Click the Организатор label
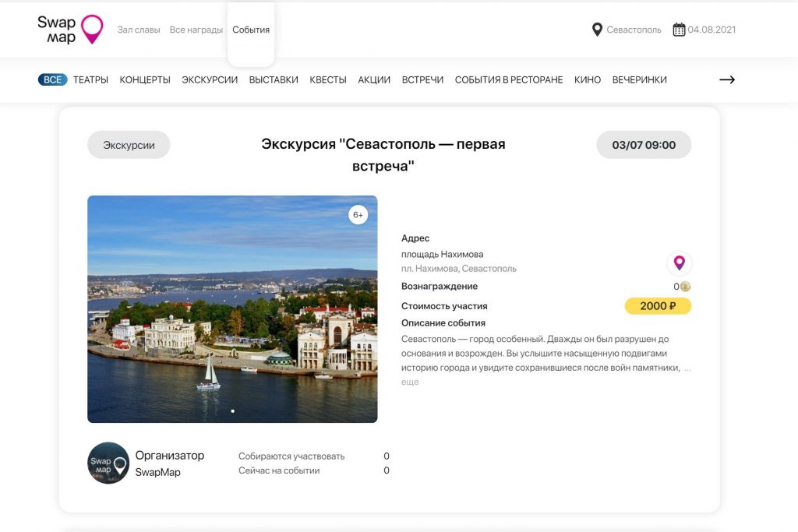Screen dimensions: 798x532 tap(169, 455)
